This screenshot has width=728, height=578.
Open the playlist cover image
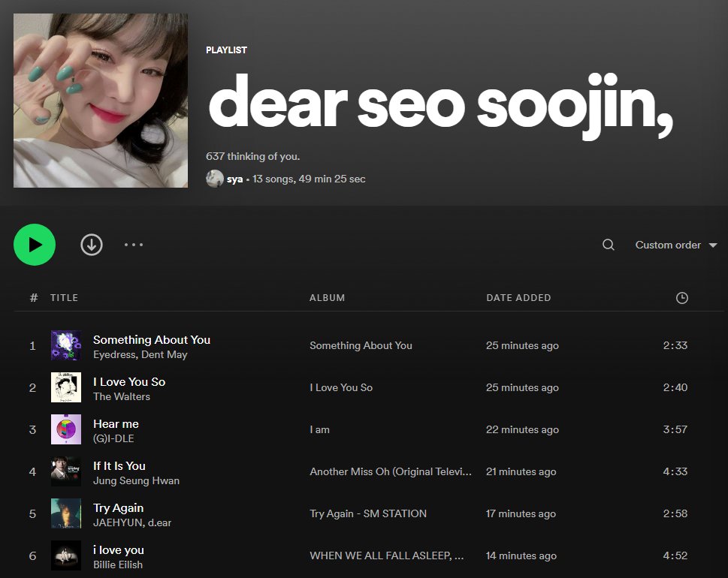pos(101,100)
